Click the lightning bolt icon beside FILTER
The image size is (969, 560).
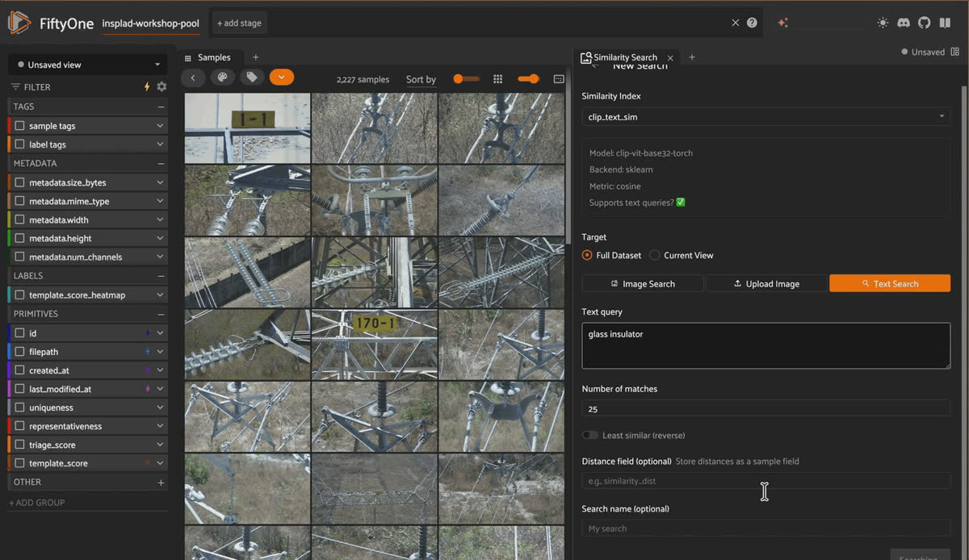(x=147, y=86)
